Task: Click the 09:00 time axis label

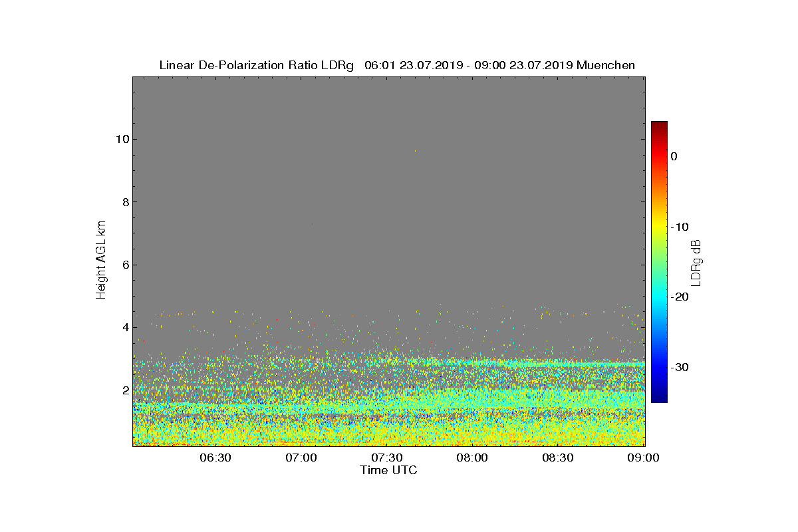Action: click(644, 458)
